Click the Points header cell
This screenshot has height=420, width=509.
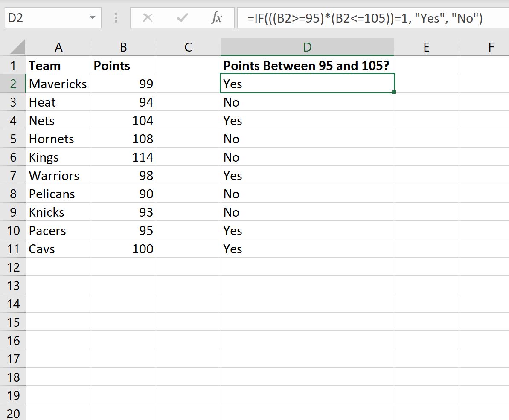pos(123,66)
